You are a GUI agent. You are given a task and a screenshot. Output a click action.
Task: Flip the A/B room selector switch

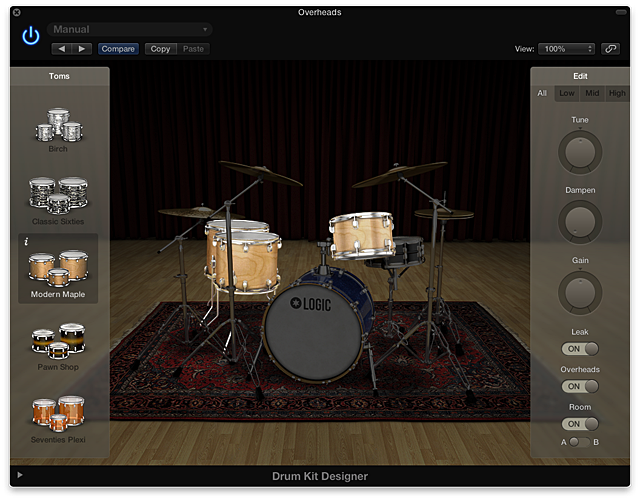[580, 442]
